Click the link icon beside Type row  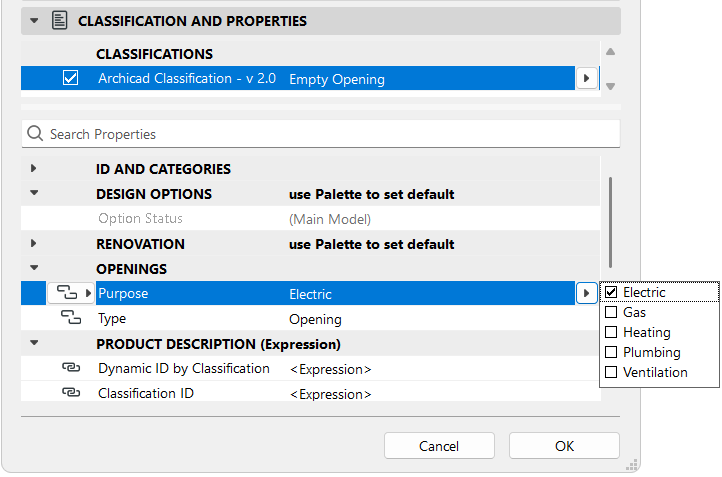(x=71, y=317)
